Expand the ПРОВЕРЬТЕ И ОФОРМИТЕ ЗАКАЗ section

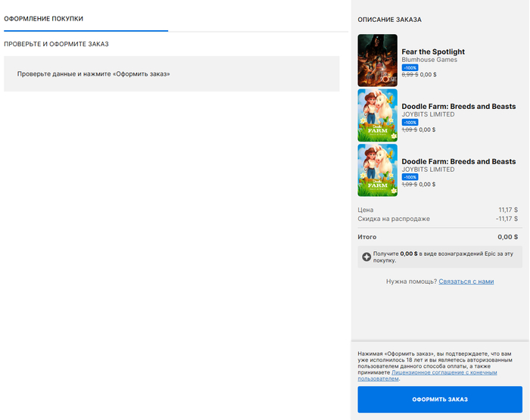point(57,44)
